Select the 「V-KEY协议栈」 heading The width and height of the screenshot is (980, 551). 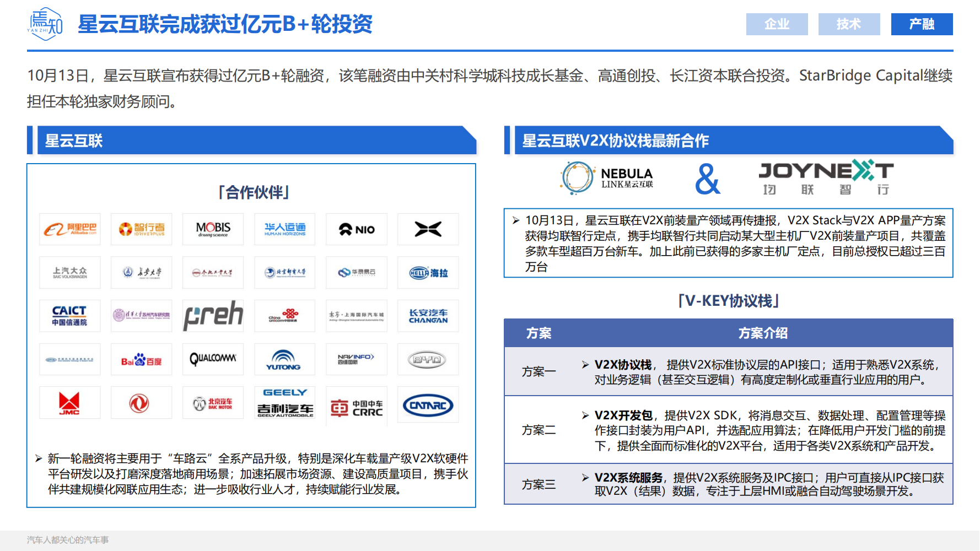click(x=729, y=301)
